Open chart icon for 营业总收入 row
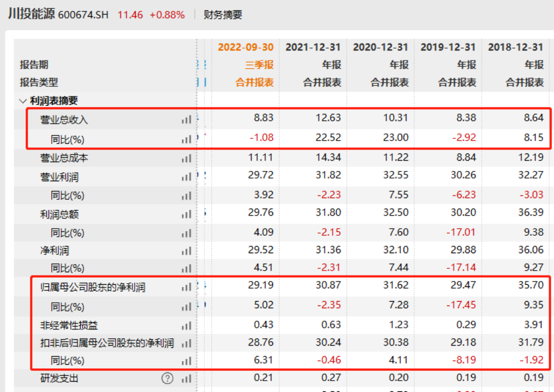554x392 pixels. point(186,120)
